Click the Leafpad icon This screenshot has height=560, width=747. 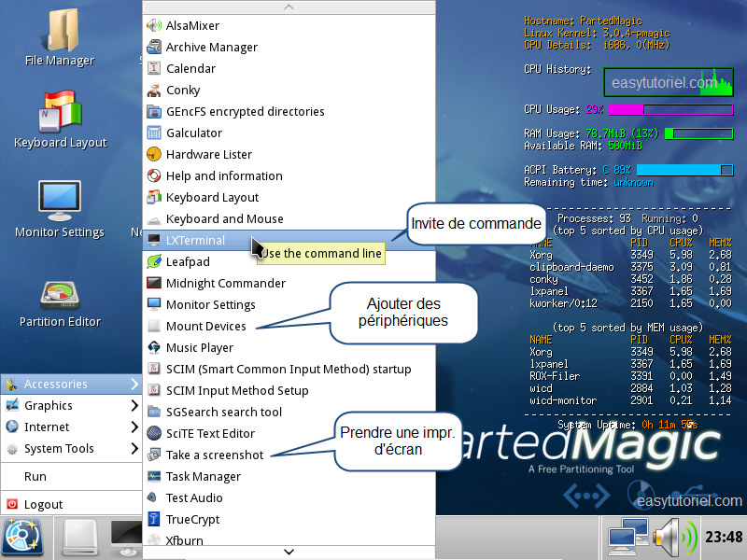tap(154, 261)
